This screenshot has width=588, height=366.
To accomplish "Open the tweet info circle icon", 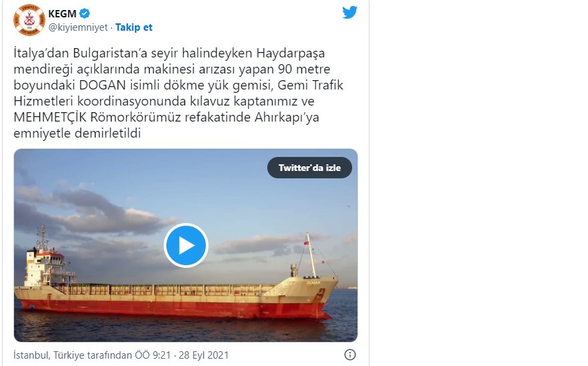I will coord(350,355).
